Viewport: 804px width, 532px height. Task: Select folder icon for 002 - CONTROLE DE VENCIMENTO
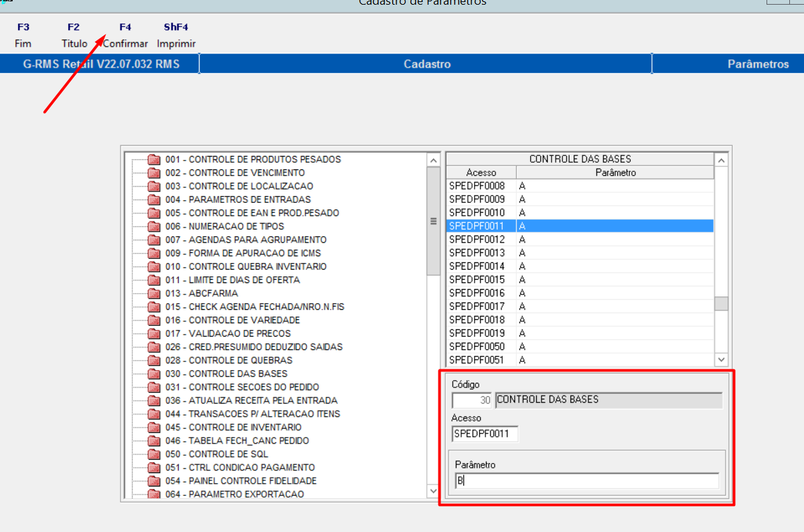click(155, 173)
